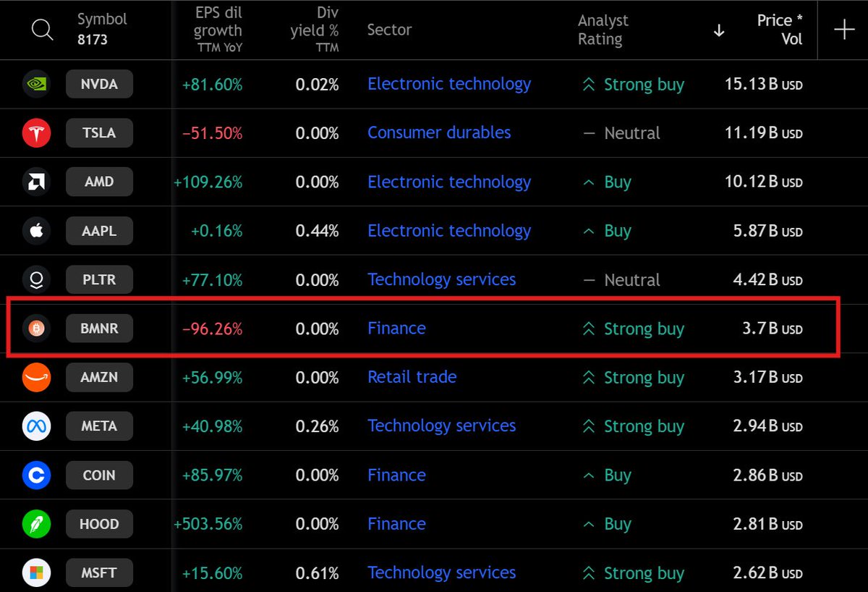Image resolution: width=868 pixels, height=592 pixels.
Task: Follow AMZN's Retail trade sector link
Action: pos(412,377)
